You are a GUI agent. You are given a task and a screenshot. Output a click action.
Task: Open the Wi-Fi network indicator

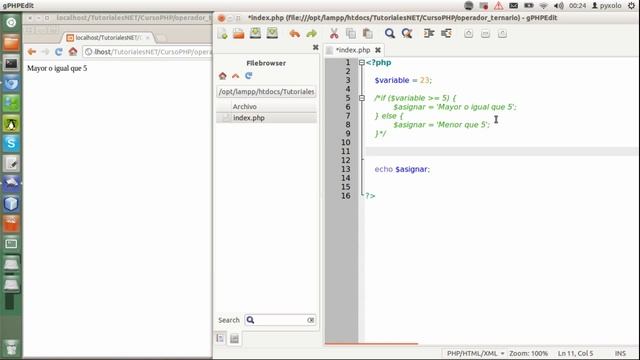[x=543, y=6]
